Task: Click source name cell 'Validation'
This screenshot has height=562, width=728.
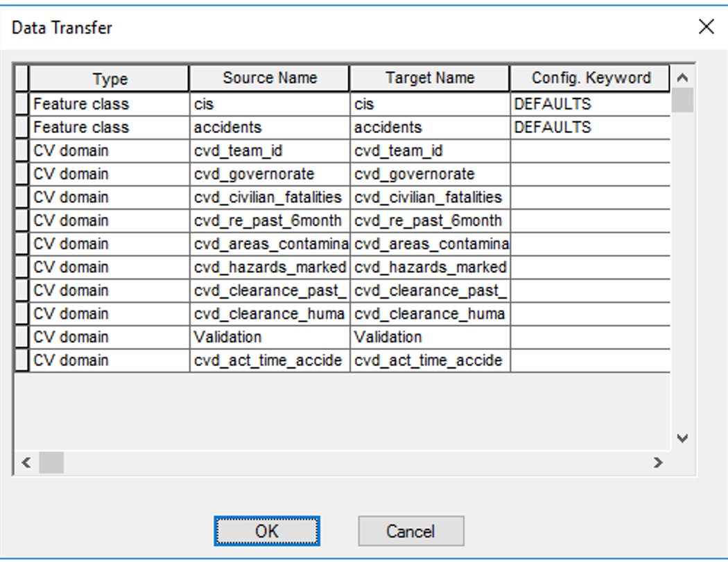Action: click(269, 337)
